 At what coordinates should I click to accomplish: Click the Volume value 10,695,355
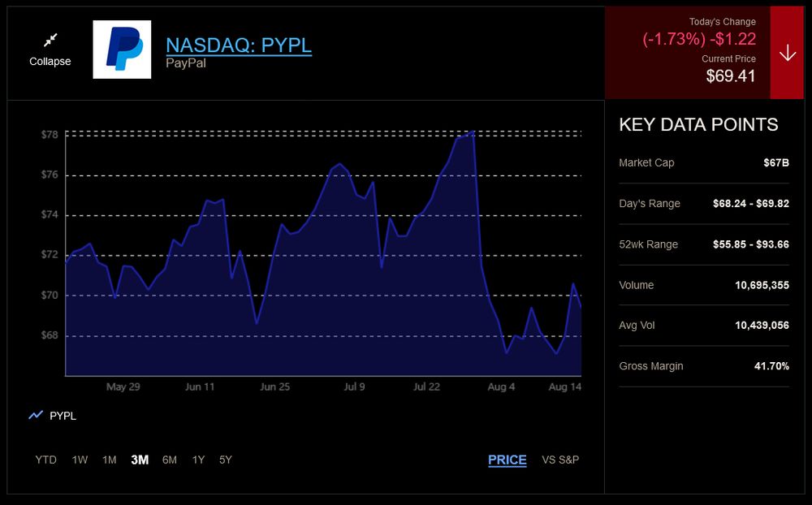click(x=762, y=286)
